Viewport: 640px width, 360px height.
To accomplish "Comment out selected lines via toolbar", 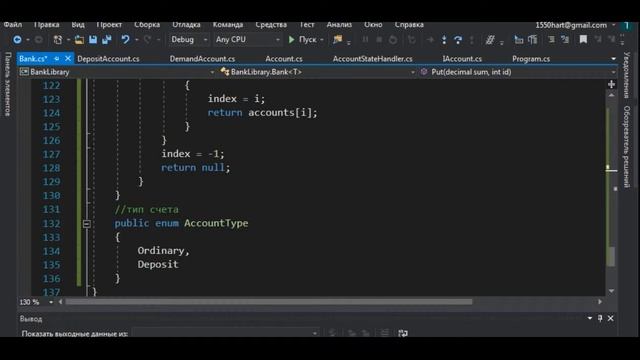I will 551,40.
